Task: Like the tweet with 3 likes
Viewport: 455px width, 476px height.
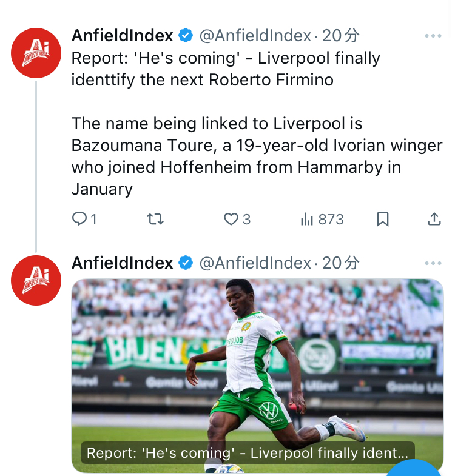Action: (x=231, y=219)
